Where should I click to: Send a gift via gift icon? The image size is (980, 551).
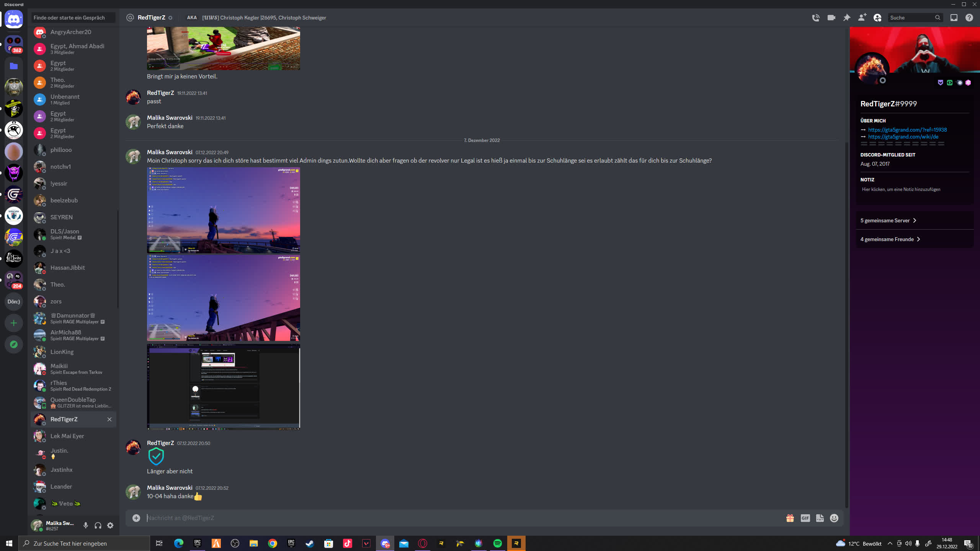[790, 518]
